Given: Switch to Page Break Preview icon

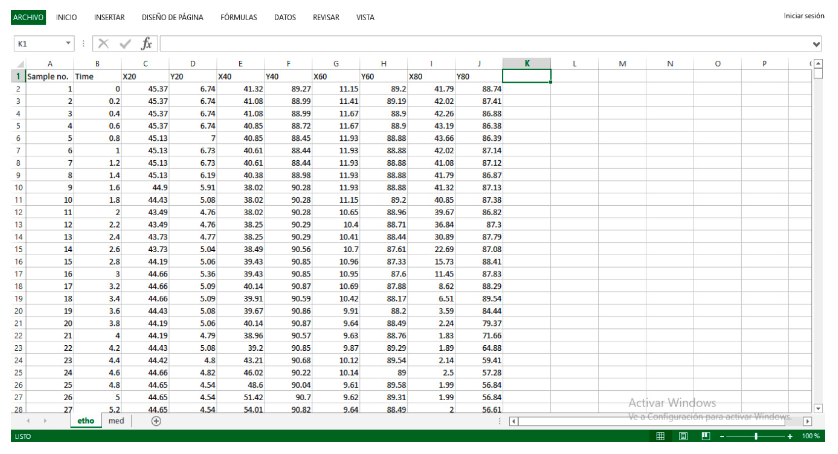Looking at the screenshot, I should tap(706, 437).
